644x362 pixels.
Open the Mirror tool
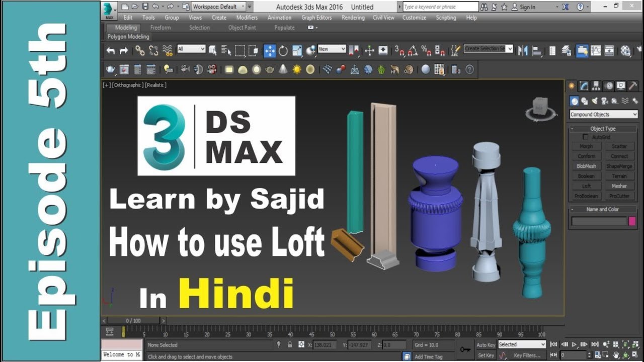point(523,50)
